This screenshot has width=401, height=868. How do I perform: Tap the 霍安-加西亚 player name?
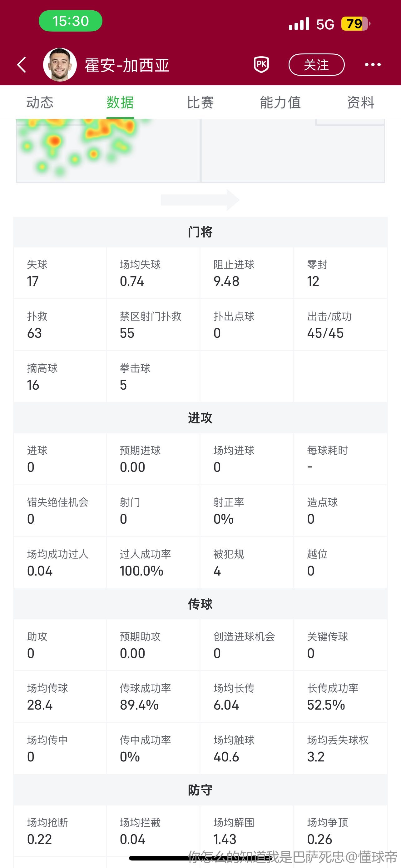click(x=126, y=65)
